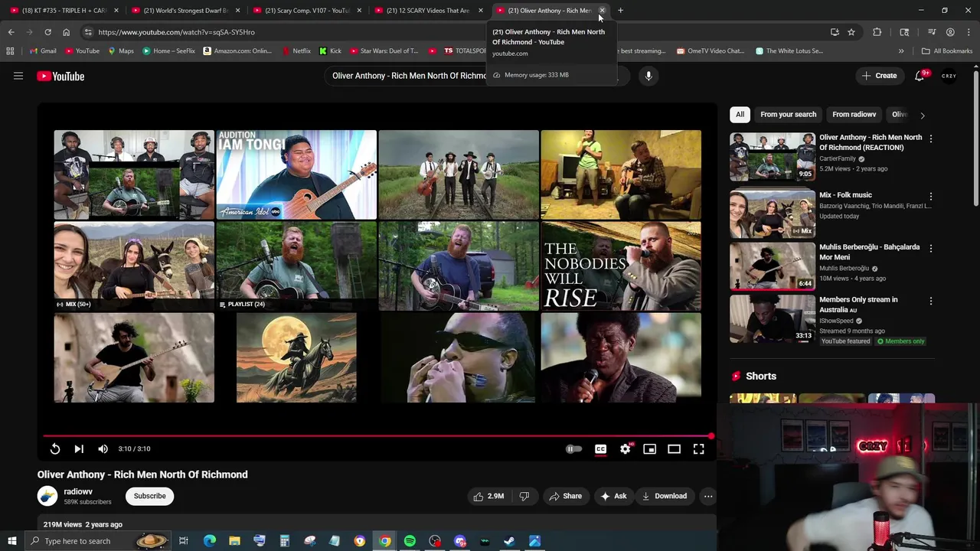Screen dimensions: 980x551
Task: Open The Nobodies Will Rise endscreen video
Action: [x=621, y=266]
